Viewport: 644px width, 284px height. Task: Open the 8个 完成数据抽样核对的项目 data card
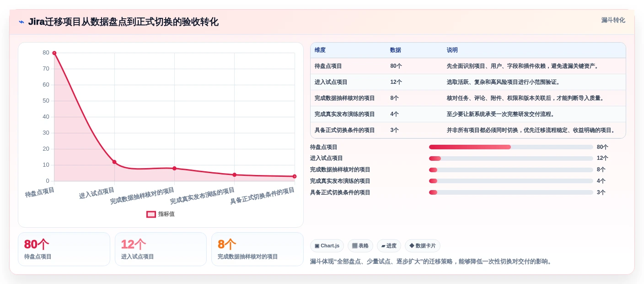tap(258, 249)
